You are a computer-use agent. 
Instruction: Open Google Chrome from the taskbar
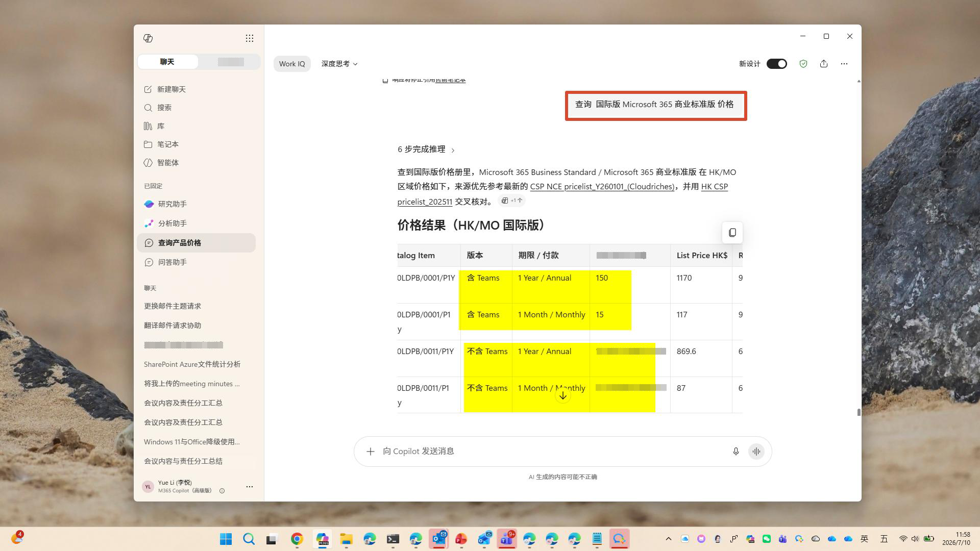coord(297,539)
